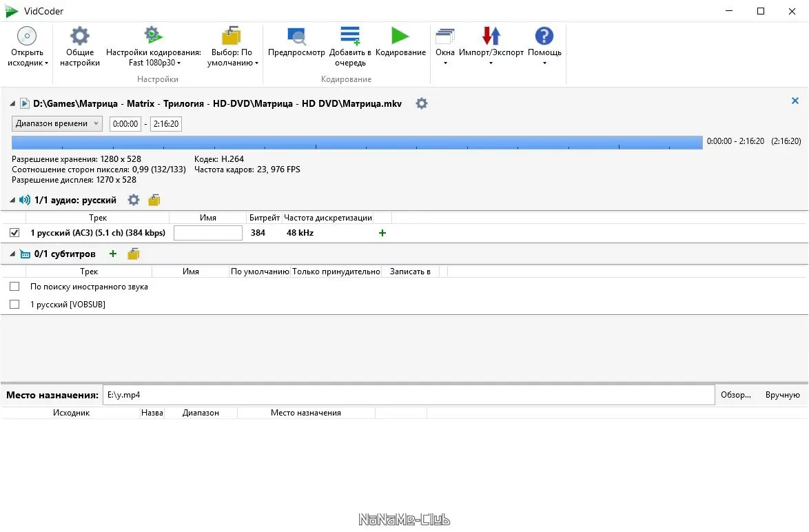The width and height of the screenshot is (809, 532).
Task: Click the Обзор browse button
Action: pos(736,395)
